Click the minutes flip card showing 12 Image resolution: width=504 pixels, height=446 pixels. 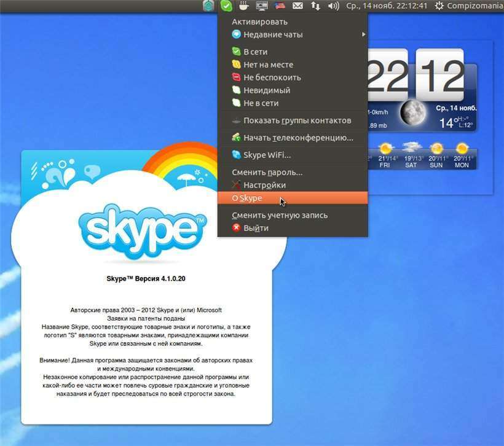(439, 74)
